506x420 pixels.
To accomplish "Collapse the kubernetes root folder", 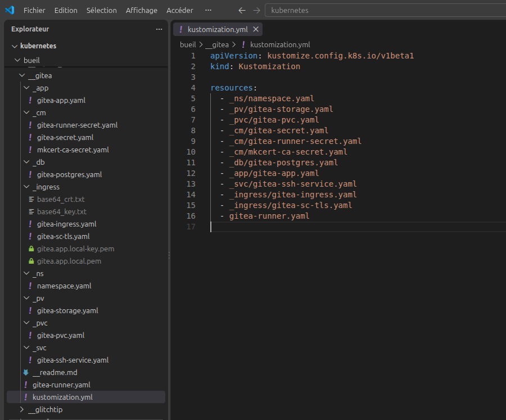I will tap(15, 46).
